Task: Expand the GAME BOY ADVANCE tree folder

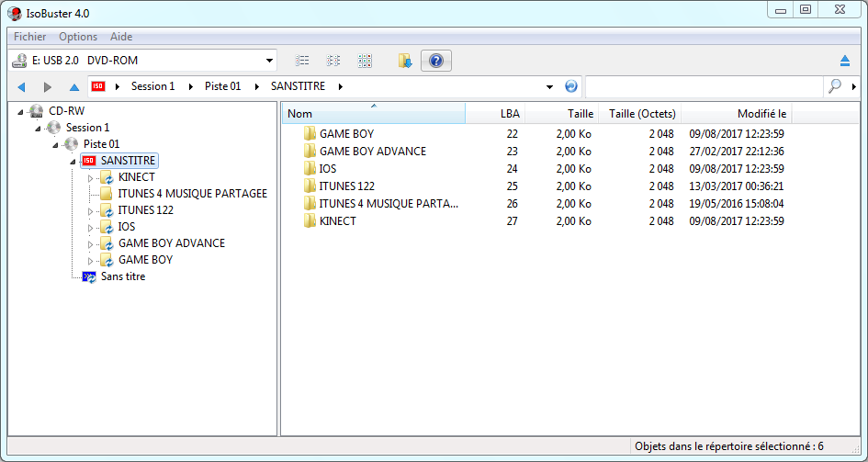Action: 91,244
